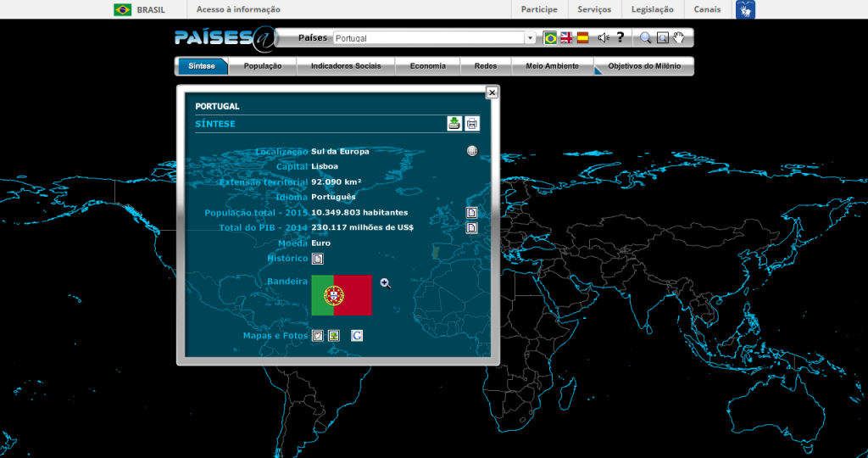
Task: Switch language to Portuguese with Brazil flag
Action: [549, 37]
